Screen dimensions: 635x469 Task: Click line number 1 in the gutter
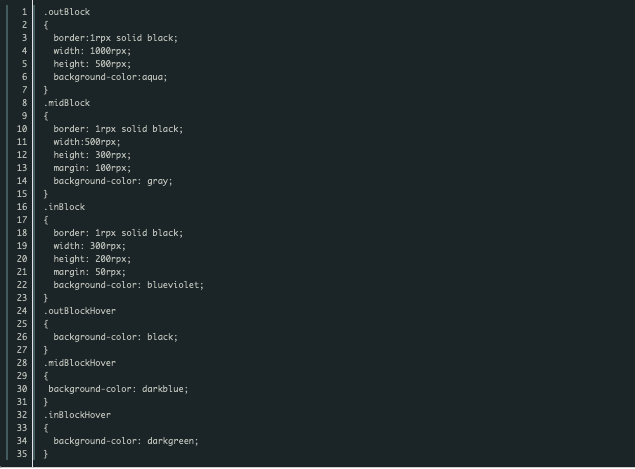(x=24, y=11)
